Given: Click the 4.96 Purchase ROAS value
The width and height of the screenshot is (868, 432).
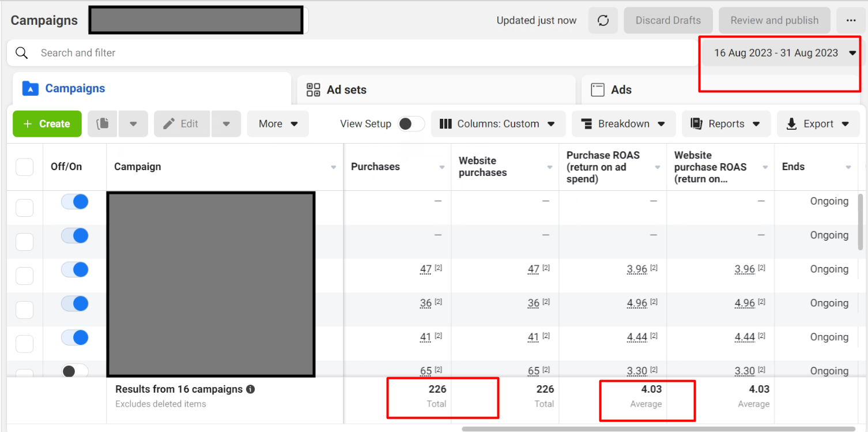Looking at the screenshot, I should [637, 303].
